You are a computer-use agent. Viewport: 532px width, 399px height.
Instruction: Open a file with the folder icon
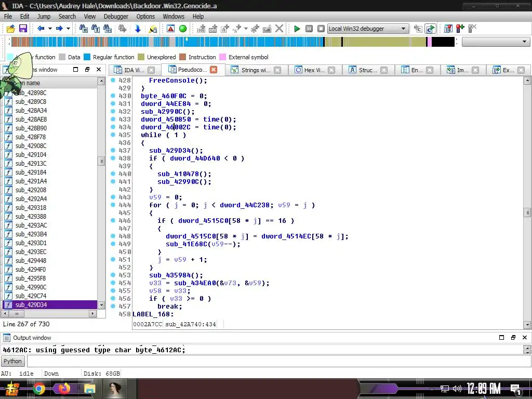[11, 29]
